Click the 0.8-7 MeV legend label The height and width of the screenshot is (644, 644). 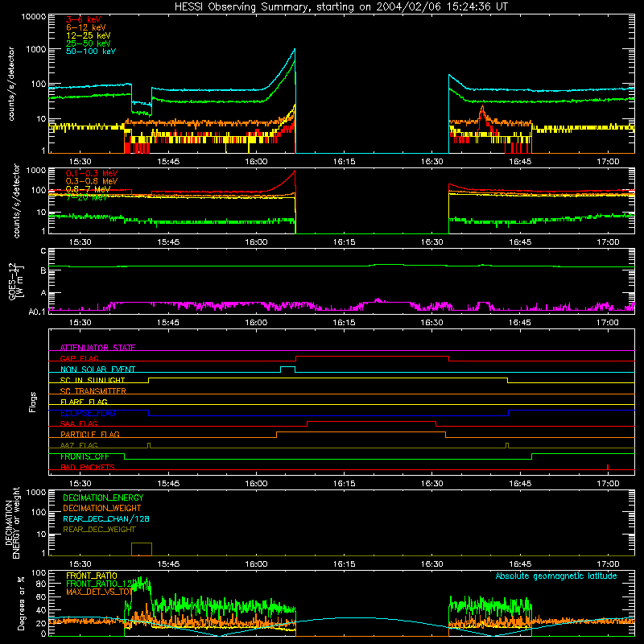click(88, 189)
